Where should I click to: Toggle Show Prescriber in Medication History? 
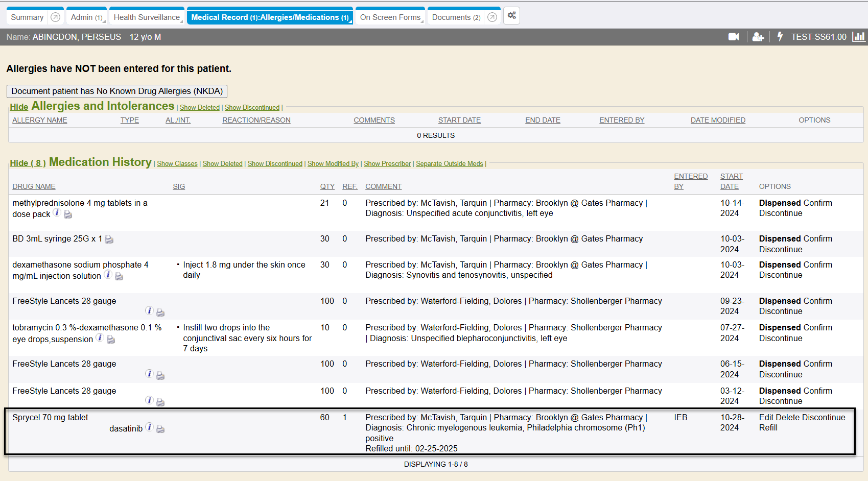click(387, 164)
